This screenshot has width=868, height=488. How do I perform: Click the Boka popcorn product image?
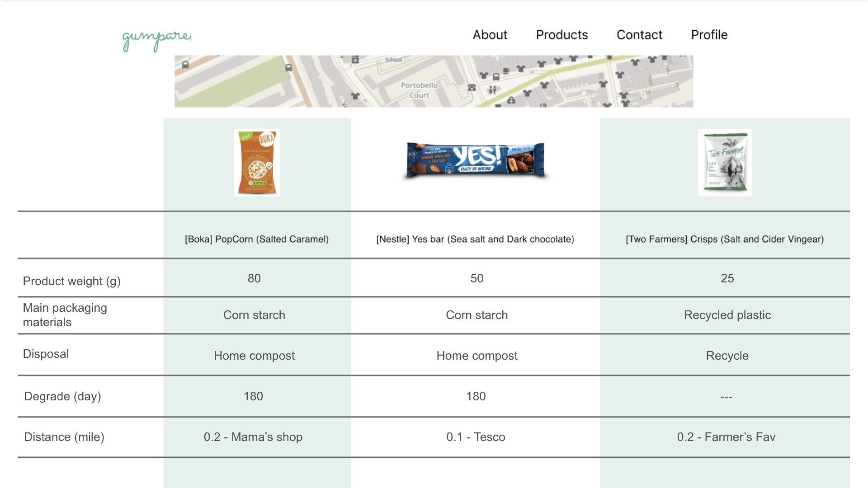pyautogui.click(x=257, y=163)
